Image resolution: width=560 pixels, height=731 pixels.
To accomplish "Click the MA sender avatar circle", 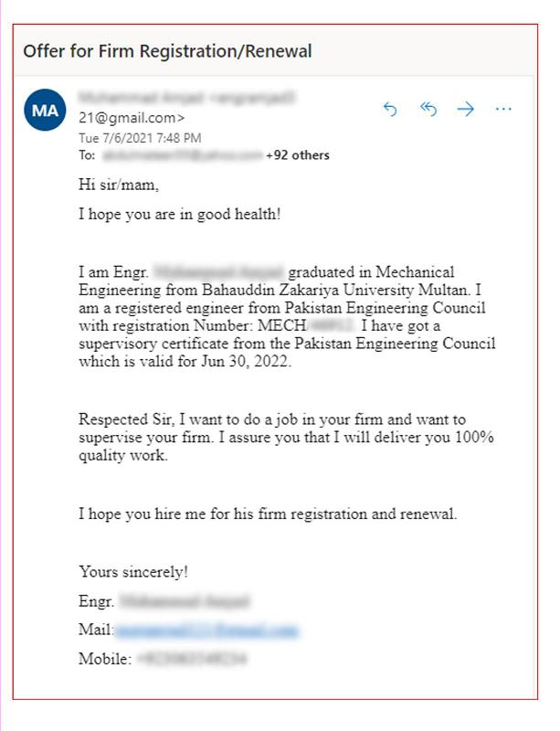I will pyautogui.click(x=45, y=110).
